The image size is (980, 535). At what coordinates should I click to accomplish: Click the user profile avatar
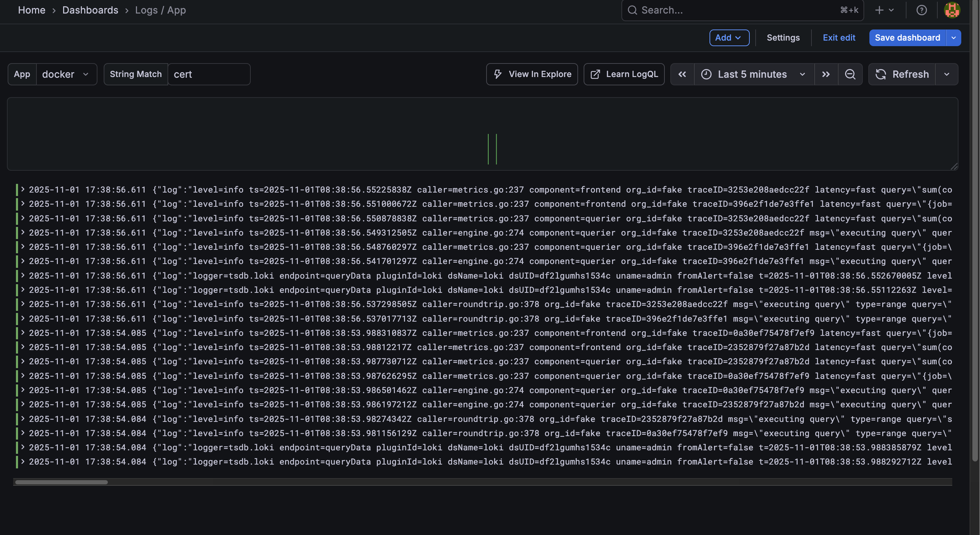951,10
